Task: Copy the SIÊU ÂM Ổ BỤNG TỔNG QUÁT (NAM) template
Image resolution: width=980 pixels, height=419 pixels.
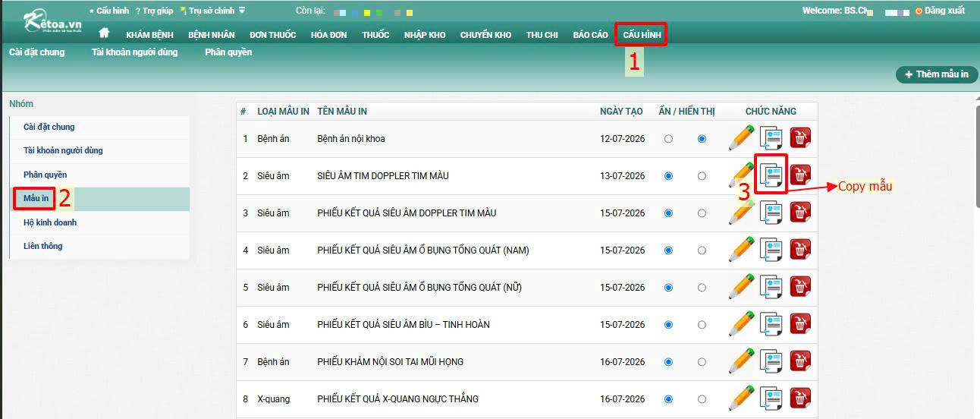Action: (771, 250)
